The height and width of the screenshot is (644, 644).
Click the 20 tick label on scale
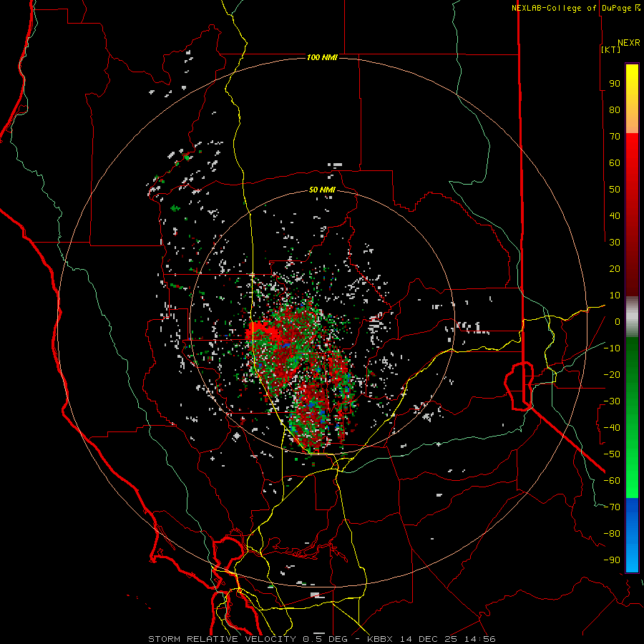point(615,268)
